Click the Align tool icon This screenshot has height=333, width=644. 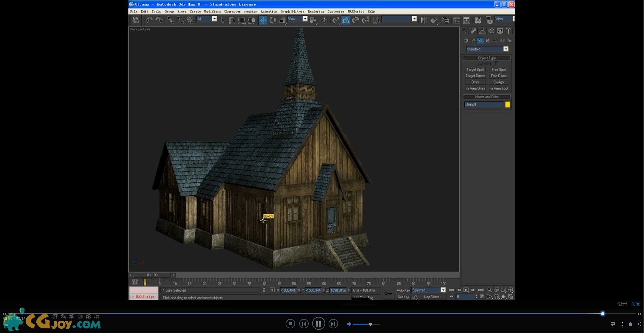[x=434, y=20]
